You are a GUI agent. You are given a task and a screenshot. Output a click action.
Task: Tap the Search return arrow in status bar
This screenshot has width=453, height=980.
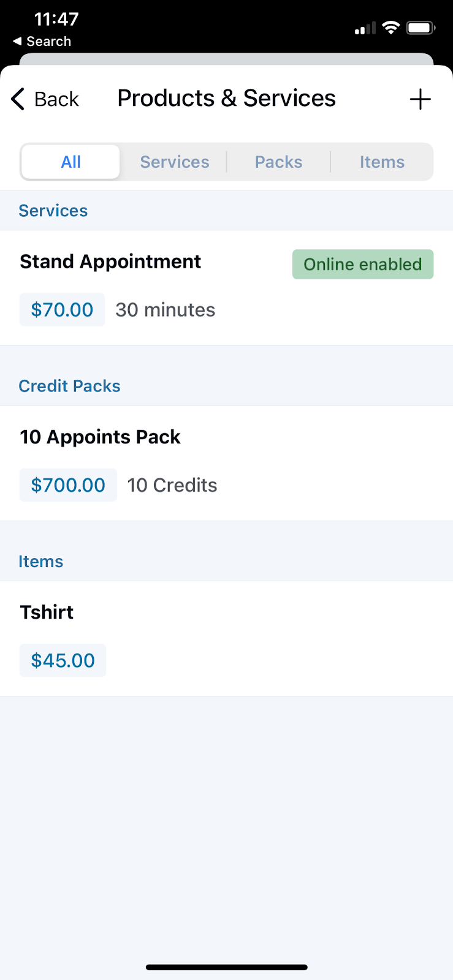point(17,42)
